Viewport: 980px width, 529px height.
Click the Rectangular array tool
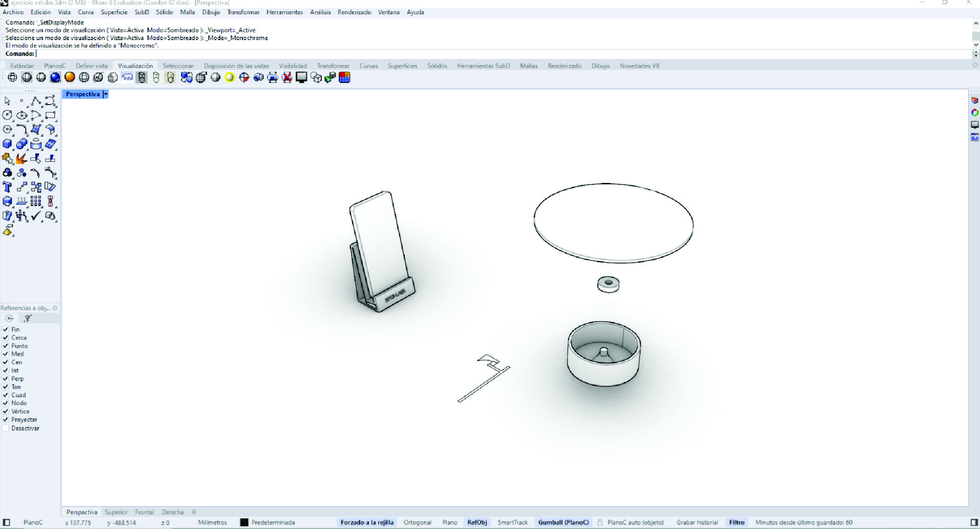[36, 201]
